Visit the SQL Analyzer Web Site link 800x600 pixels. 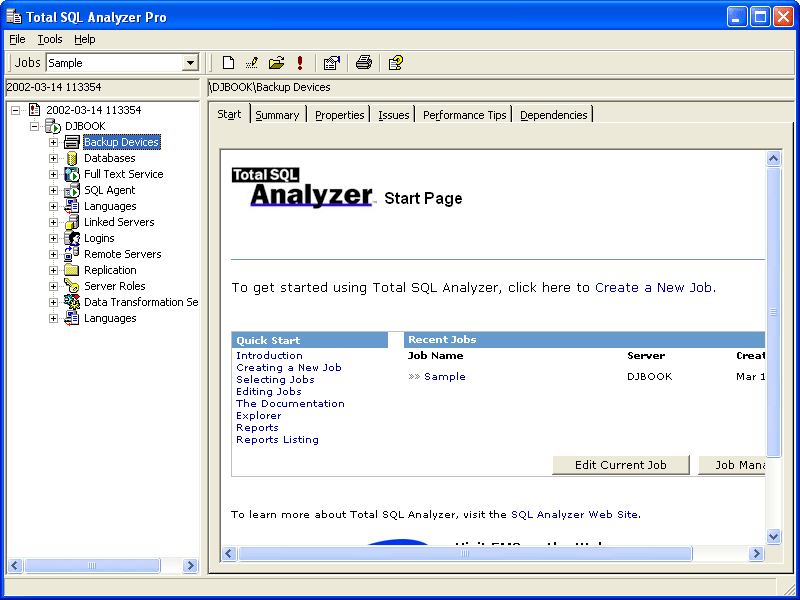tap(574, 514)
